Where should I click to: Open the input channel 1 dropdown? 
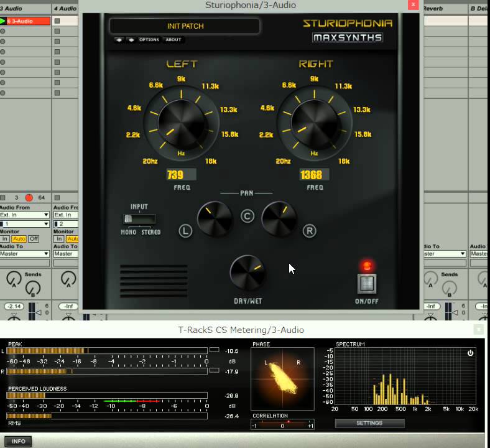pyautogui.click(x=25, y=224)
